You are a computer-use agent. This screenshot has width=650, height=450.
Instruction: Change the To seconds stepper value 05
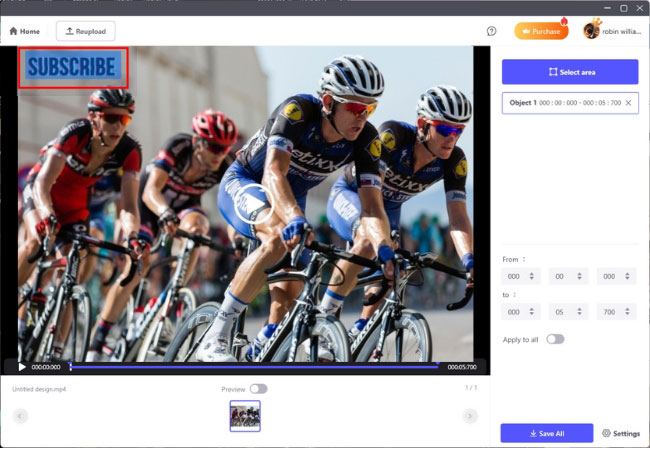[569, 312]
